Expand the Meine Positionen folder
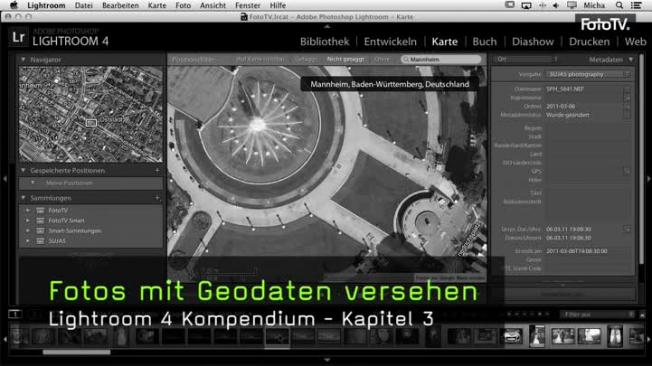 point(33,183)
